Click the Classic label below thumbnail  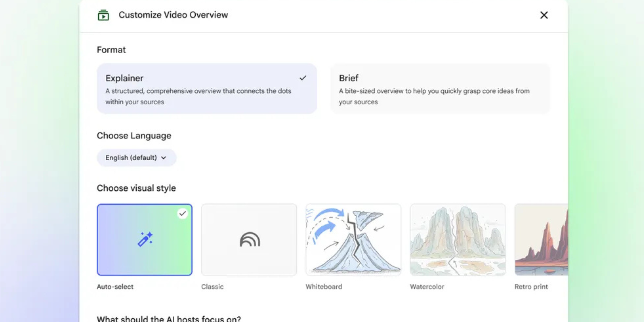212,287
